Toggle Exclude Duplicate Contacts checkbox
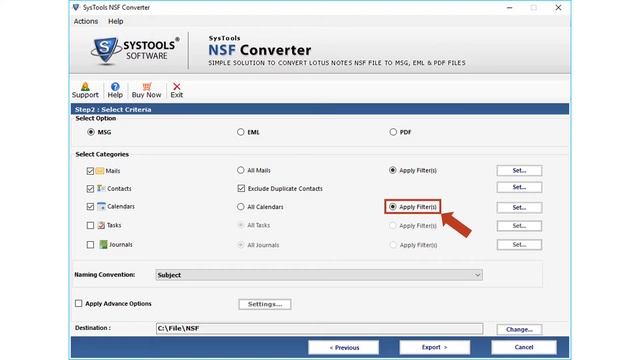640x360 pixels. click(x=241, y=188)
